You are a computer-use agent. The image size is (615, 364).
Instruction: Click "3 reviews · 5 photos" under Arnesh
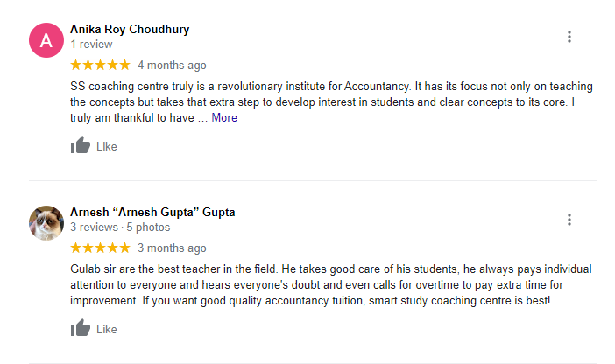coord(119,227)
